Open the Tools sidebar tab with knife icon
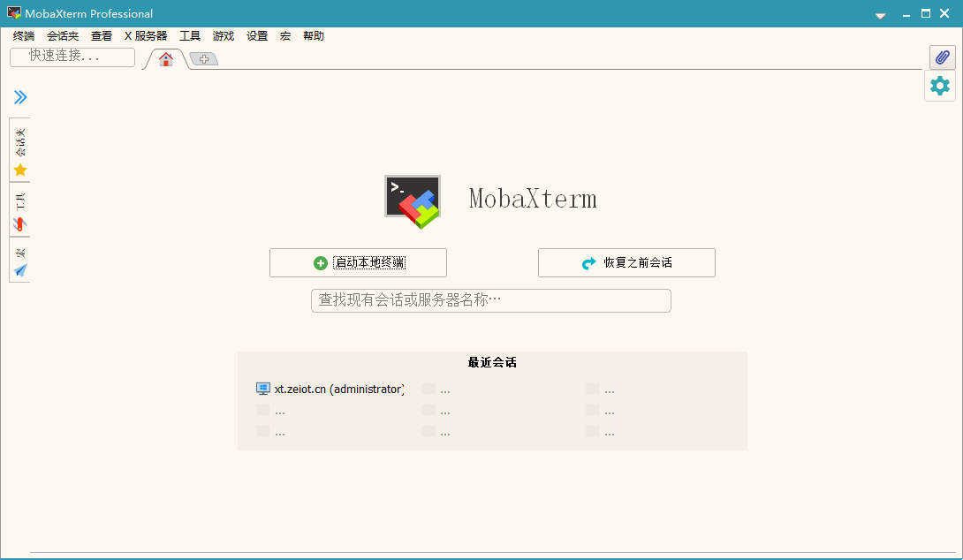The image size is (963, 560). coord(20,210)
